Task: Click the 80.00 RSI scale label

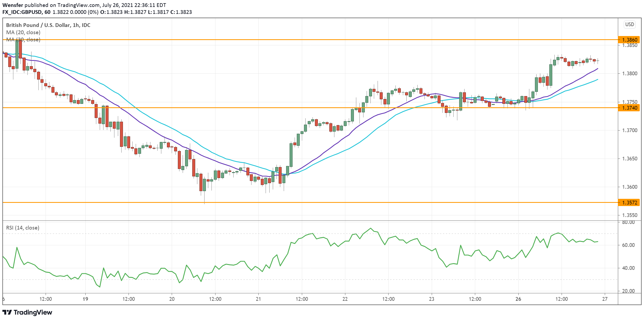Action: tap(628, 222)
